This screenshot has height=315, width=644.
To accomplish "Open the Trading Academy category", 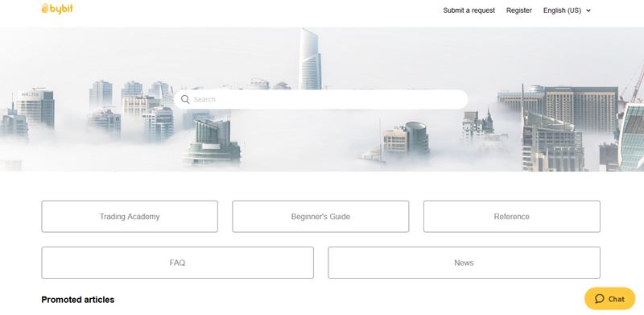I will 130,216.
